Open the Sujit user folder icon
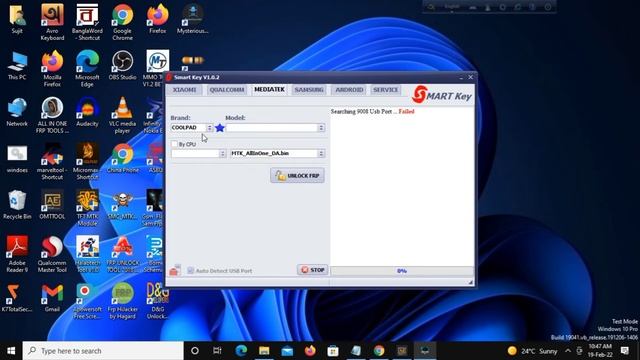 tap(17, 19)
